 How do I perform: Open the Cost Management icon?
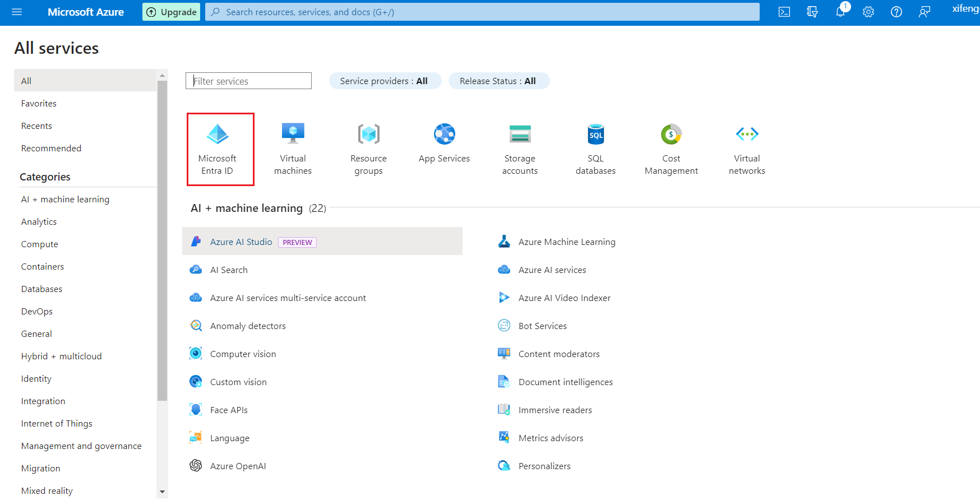[671, 134]
